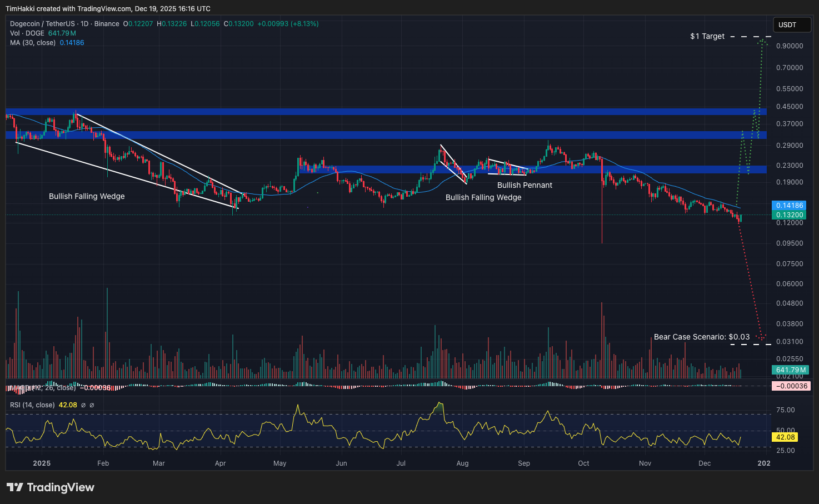Click the red Bear Case arrowhead
The width and height of the screenshot is (819, 504).
point(762,337)
